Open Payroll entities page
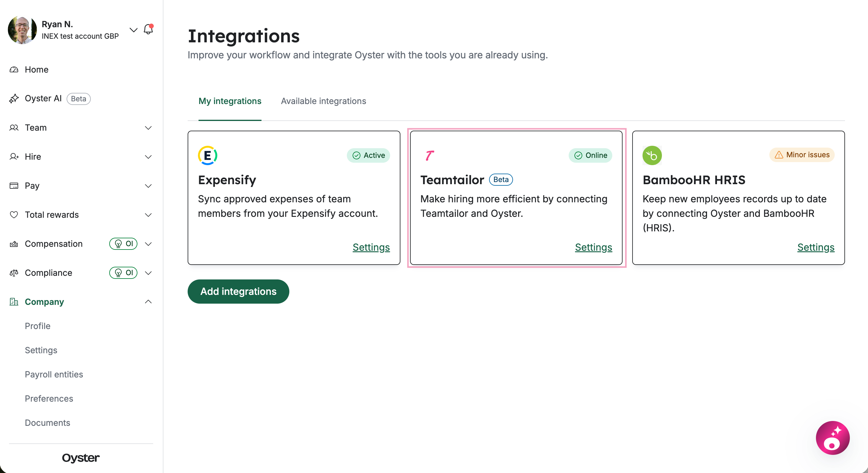 click(54, 374)
